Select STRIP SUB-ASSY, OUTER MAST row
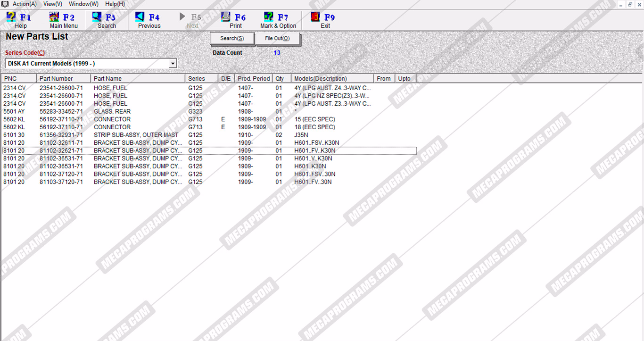Viewport: 644px width, 341px height. [x=136, y=135]
